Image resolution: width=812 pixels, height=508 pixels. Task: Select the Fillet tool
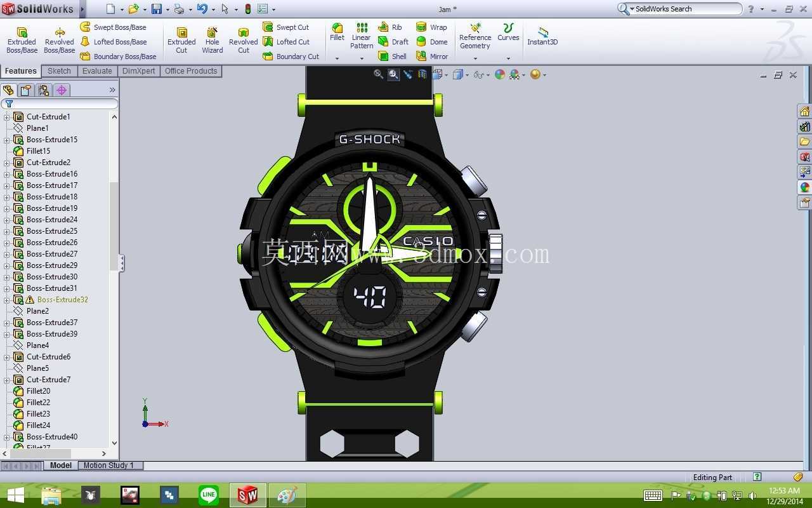[x=337, y=32]
